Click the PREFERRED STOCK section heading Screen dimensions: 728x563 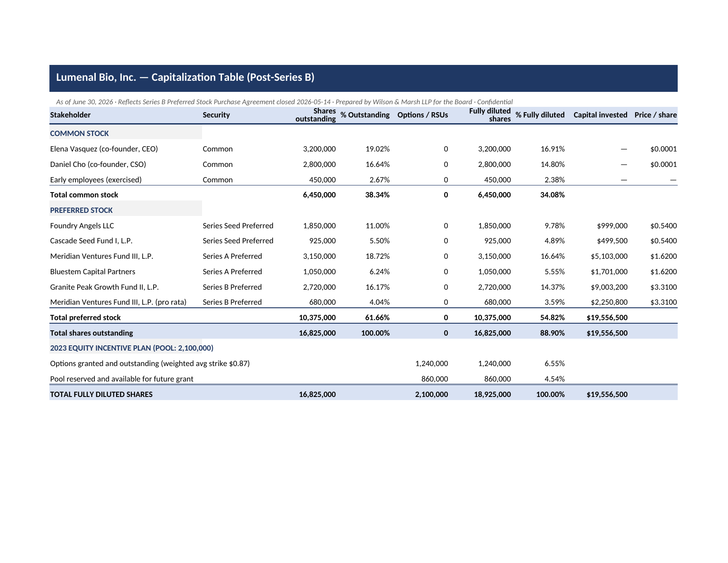(x=81, y=210)
